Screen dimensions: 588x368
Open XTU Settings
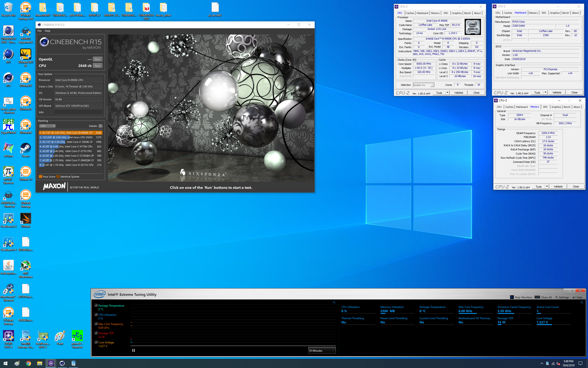coord(562,297)
